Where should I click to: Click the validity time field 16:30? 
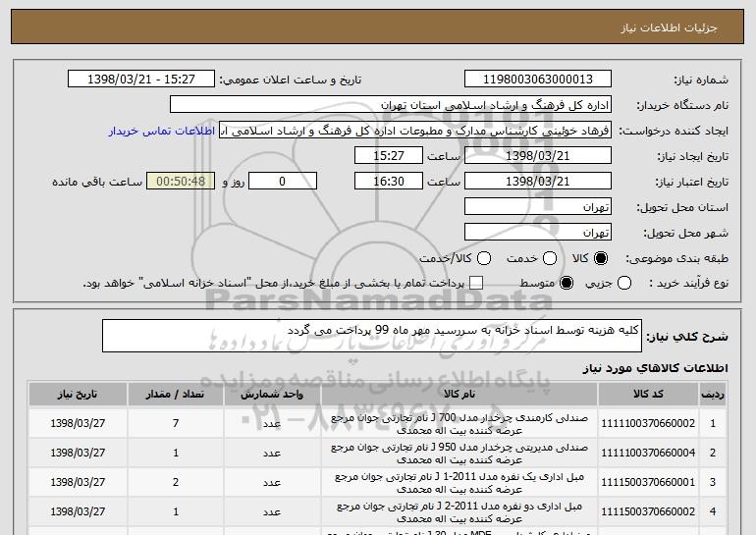pyautogui.click(x=389, y=182)
